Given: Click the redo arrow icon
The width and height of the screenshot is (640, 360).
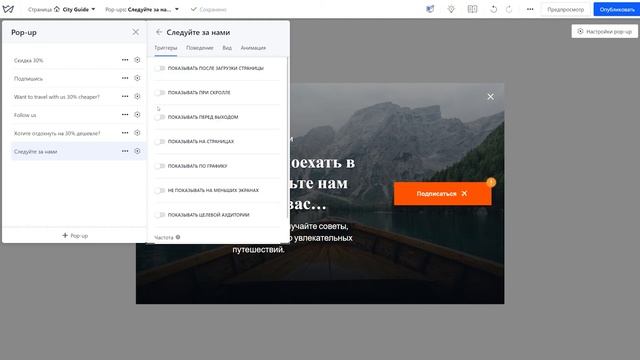Looking at the screenshot, I should [509, 9].
